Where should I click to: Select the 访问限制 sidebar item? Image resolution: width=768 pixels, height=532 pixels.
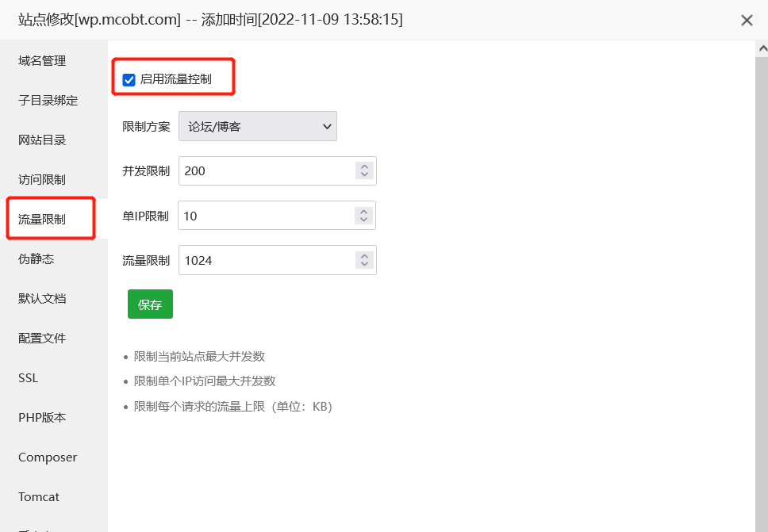pyautogui.click(x=43, y=180)
